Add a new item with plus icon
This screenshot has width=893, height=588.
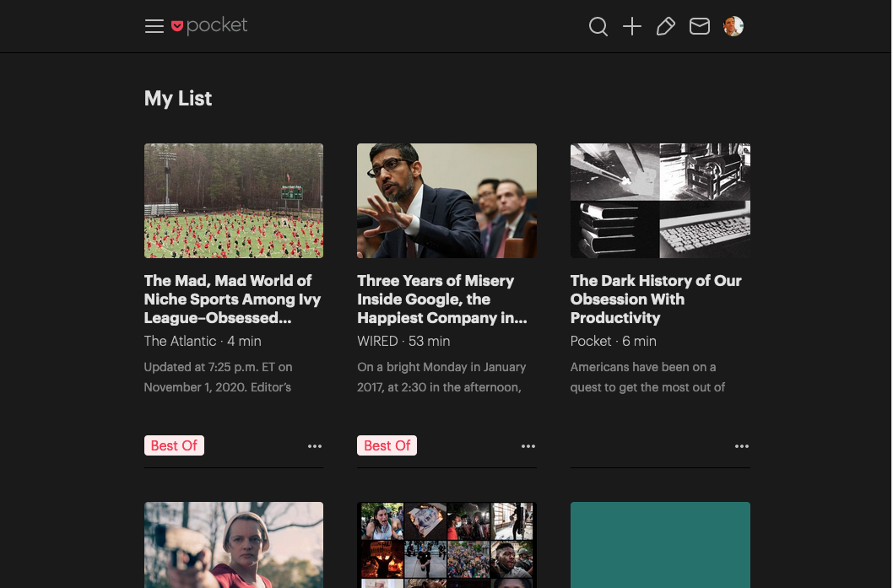pyautogui.click(x=631, y=26)
